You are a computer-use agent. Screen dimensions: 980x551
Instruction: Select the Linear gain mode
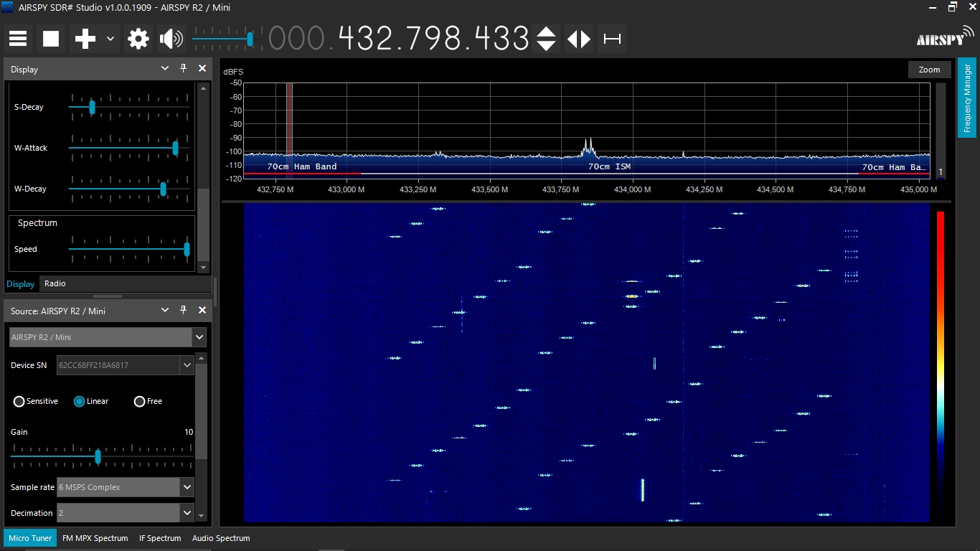80,401
